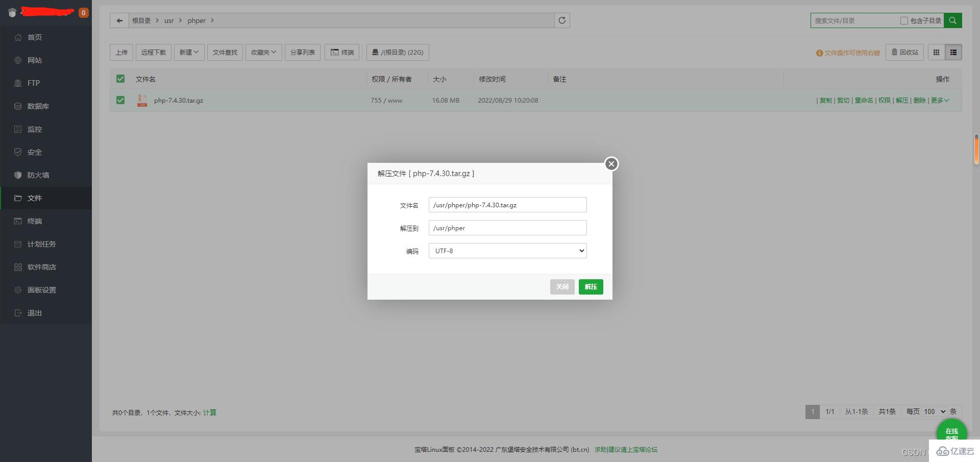This screenshot has height=462, width=980.
Task: Click the 计算 size link at the bottom
Action: (x=210, y=412)
